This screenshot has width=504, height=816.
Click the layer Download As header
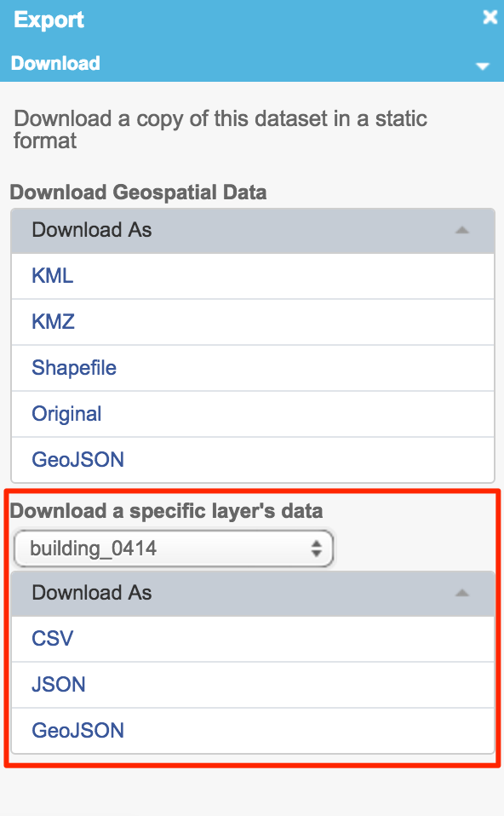pos(253,594)
